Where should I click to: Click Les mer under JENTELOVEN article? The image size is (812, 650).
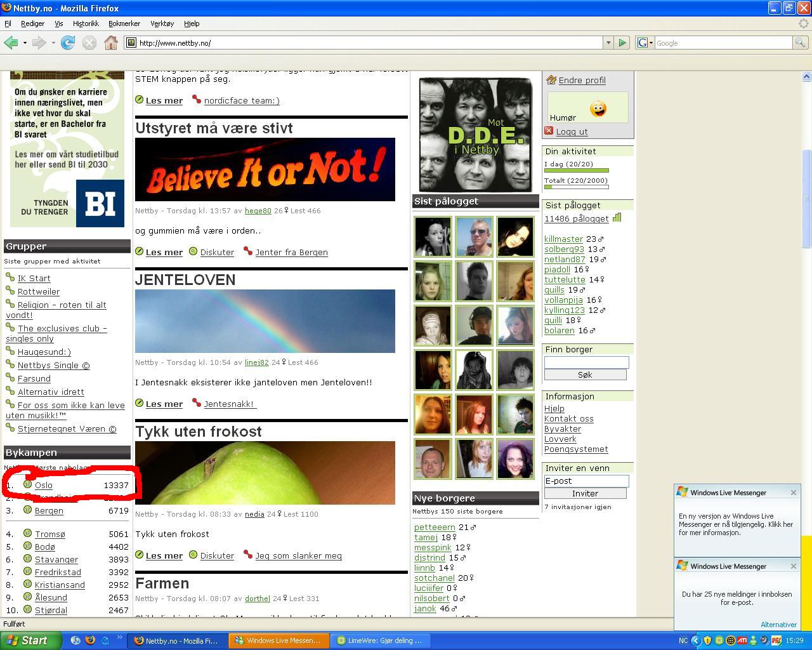[x=164, y=404]
